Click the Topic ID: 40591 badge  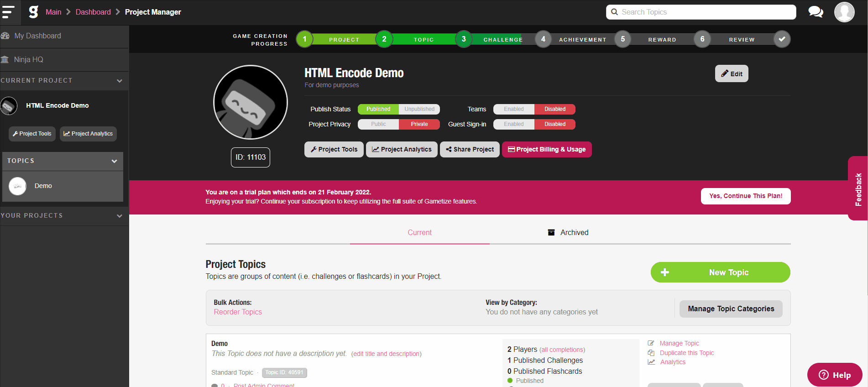point(284,373)
